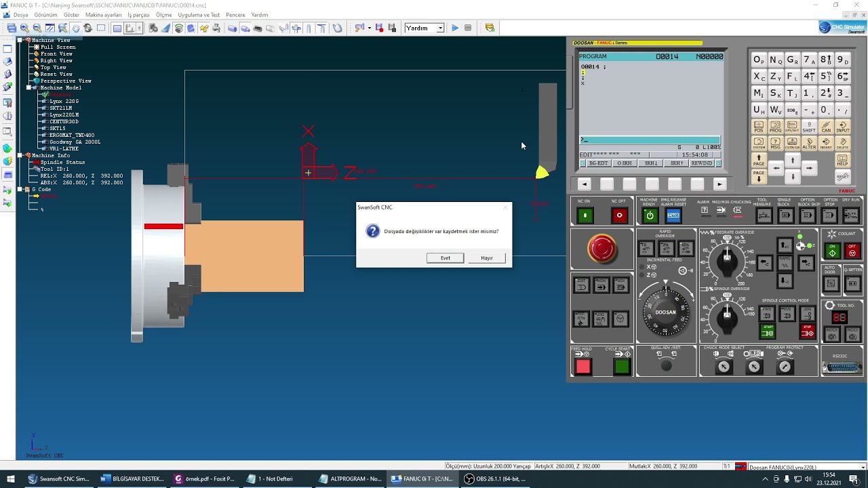Collapse the Machine Model tree node

pos(28,88)
